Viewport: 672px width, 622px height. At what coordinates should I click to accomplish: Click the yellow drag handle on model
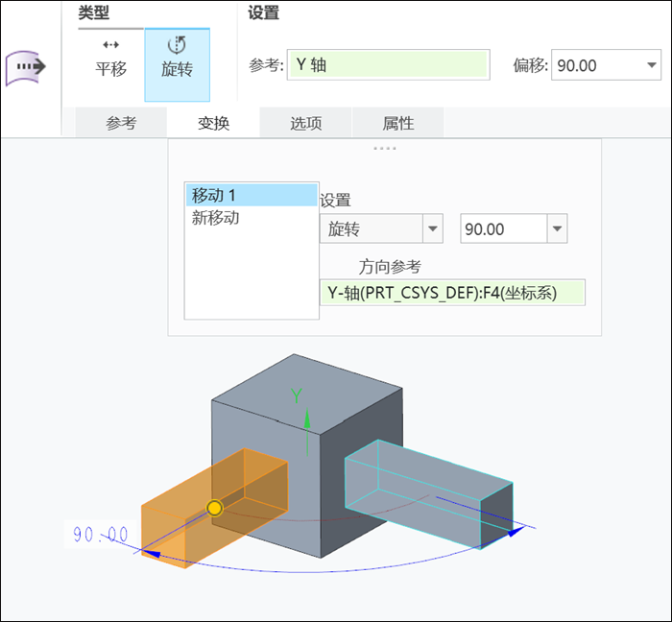[214, 509]
